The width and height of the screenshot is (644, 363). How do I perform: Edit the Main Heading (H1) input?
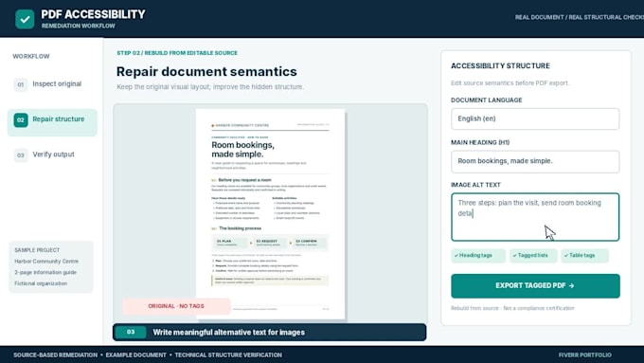tap(535, 161)
